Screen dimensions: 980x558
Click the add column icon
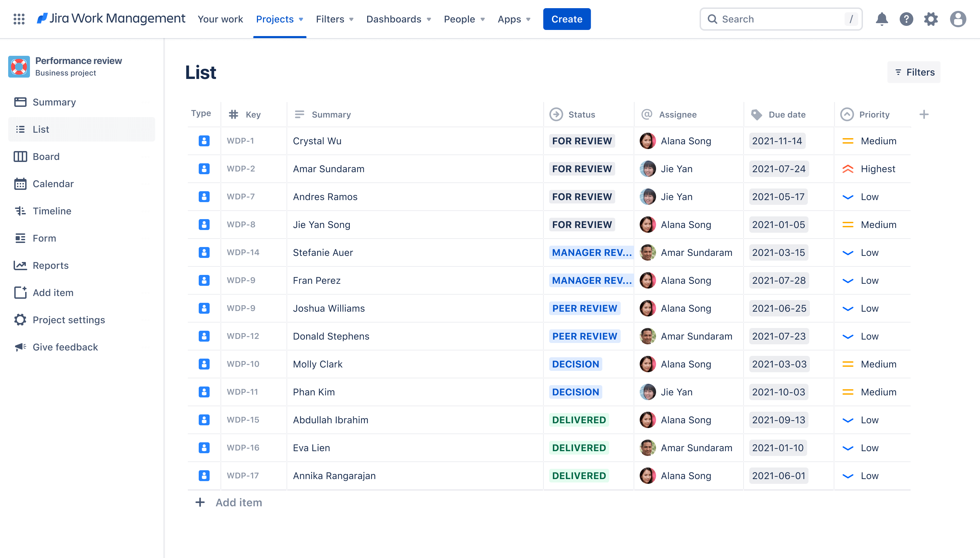click(924, 114)
